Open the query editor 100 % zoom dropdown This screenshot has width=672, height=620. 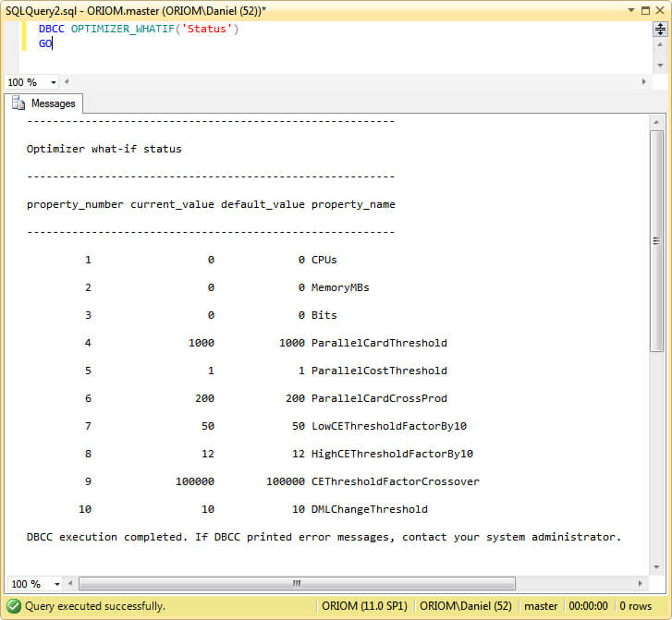pyautogui.click(x=53, y=82)
